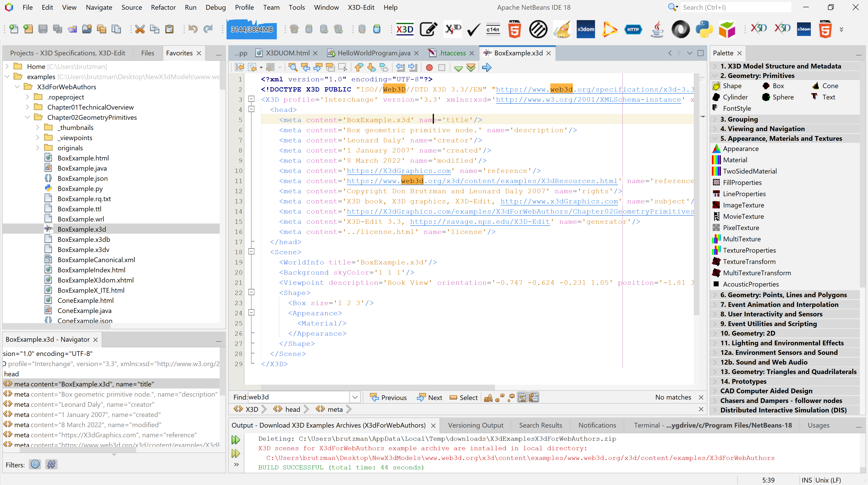Click the Previous button in find bar
Image resolution: width=868 pixels, height=485 pixels.
[388, 398]
